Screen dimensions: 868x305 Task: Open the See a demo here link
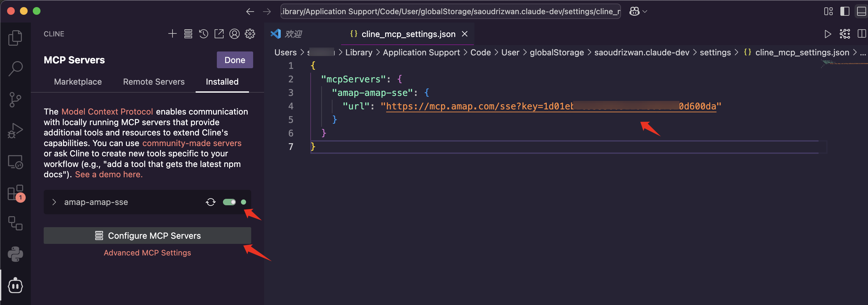click(x=109, y=174)
